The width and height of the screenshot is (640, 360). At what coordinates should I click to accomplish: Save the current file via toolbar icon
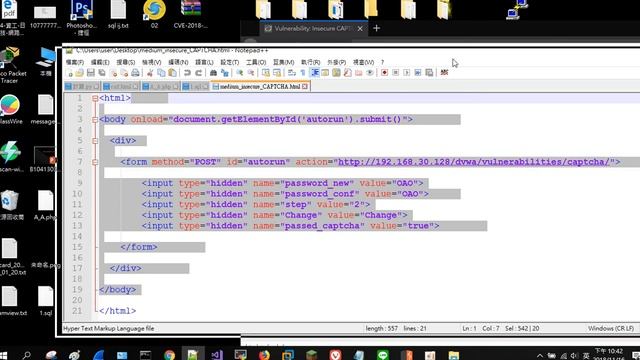pos(91,73)
